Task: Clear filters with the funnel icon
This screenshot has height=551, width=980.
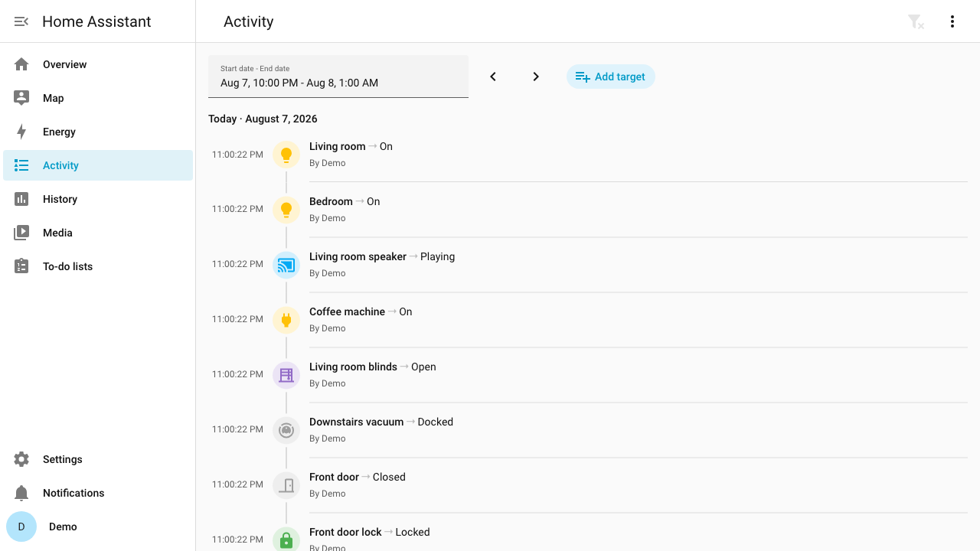Action: (916, 21)
